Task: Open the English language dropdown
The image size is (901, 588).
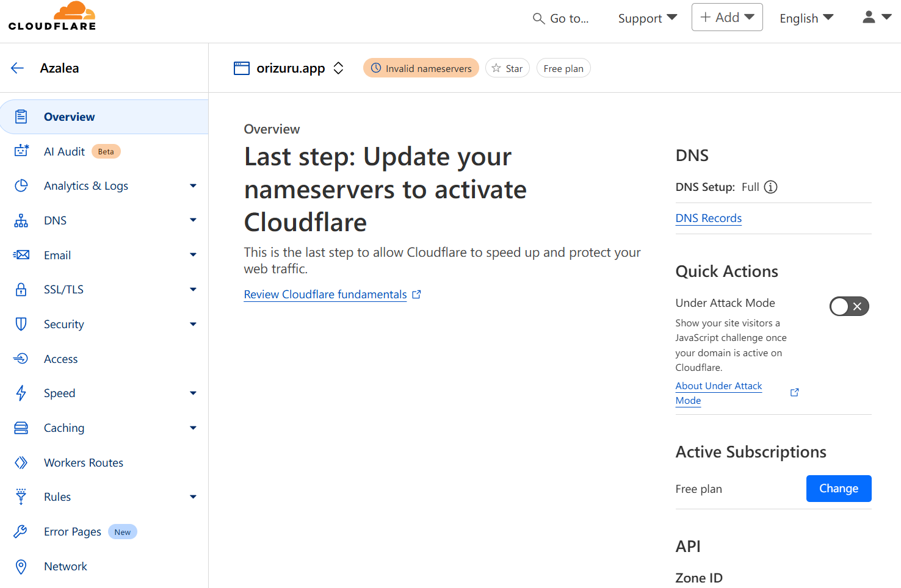Action: tap(806, 18)
